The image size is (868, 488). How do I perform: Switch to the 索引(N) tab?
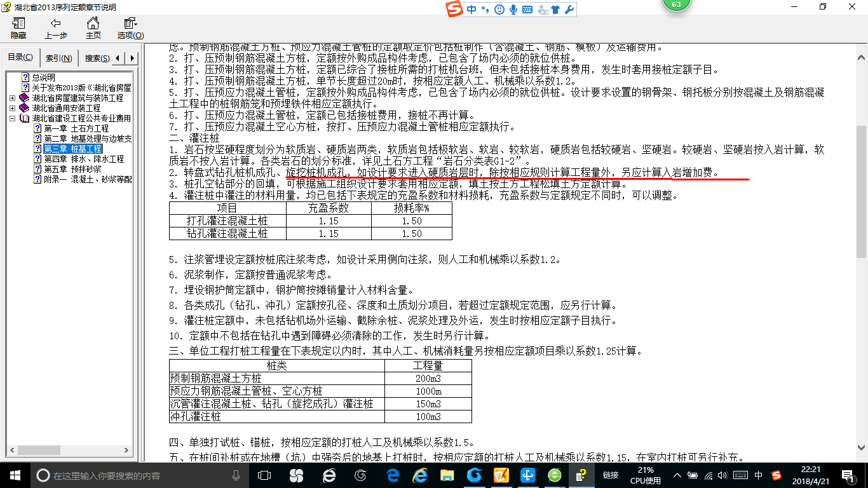pos(58,58)
